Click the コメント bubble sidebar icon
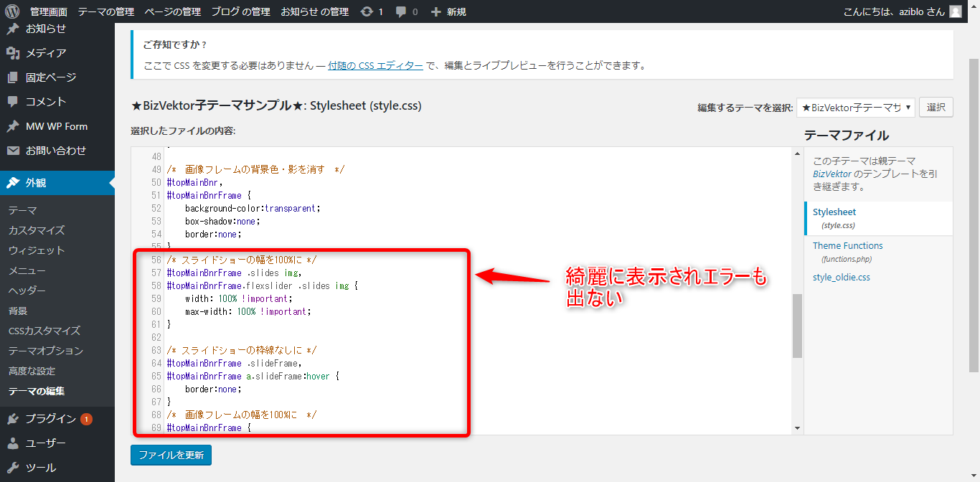 [13, 102]
